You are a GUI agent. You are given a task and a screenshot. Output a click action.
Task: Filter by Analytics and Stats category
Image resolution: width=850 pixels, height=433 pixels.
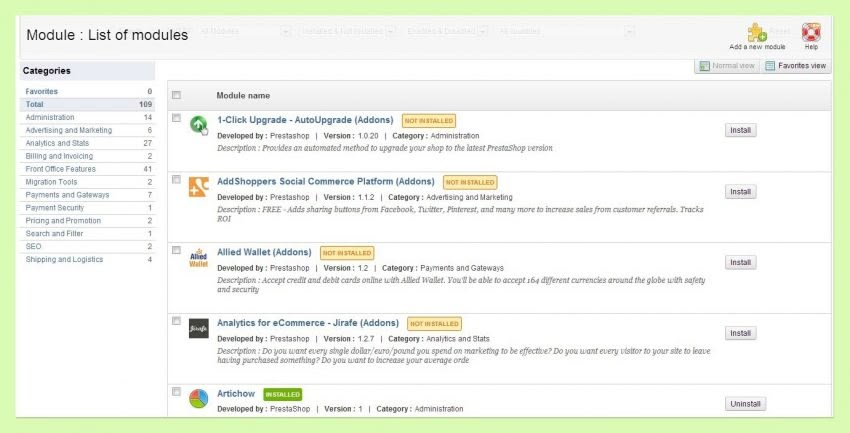pyautogui.click(x=89, y=143)
